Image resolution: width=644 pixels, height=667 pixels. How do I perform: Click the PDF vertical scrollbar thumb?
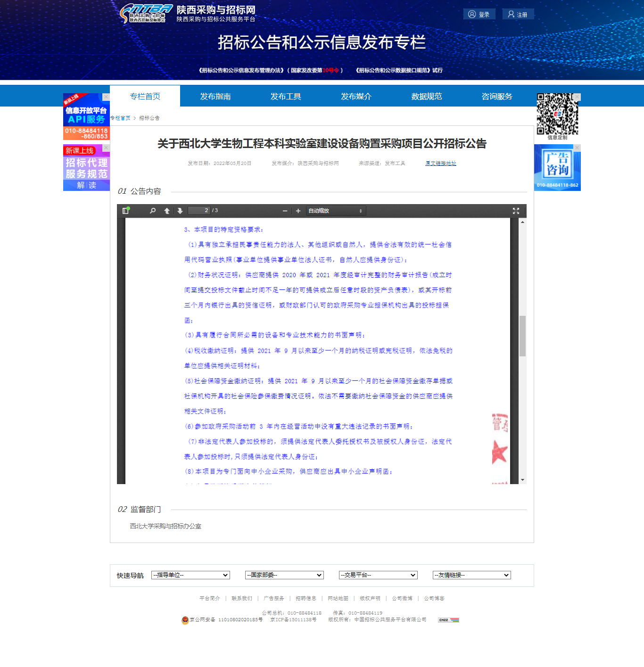522,336
